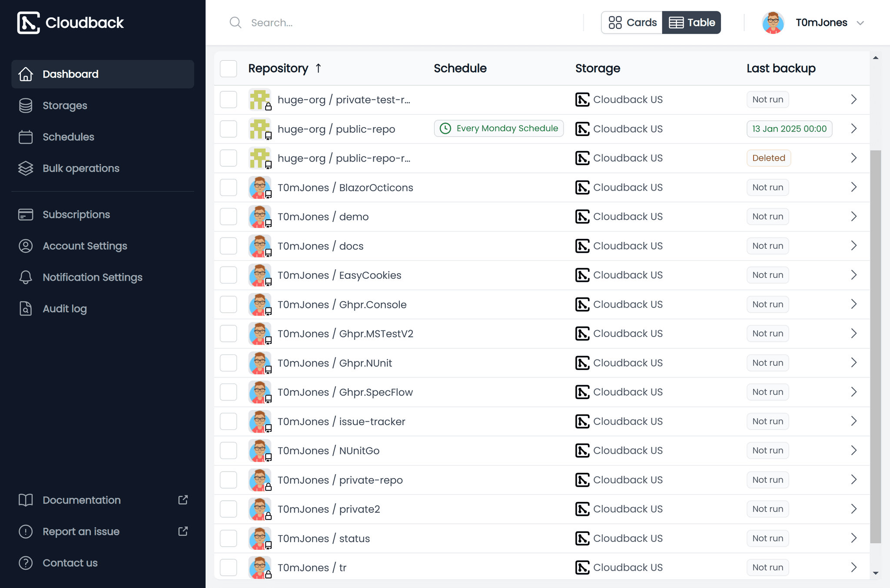Select the huge-org / public-repo checkbox

point(228,129)
